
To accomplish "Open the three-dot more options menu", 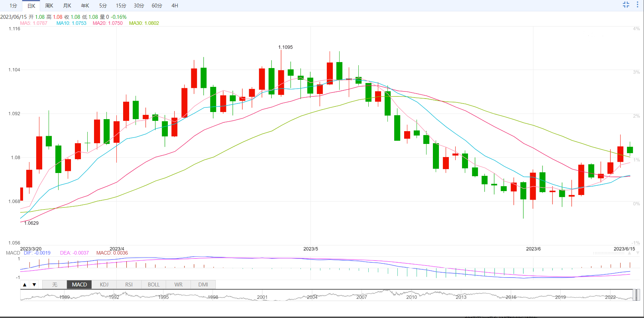I will coord(638,5).
